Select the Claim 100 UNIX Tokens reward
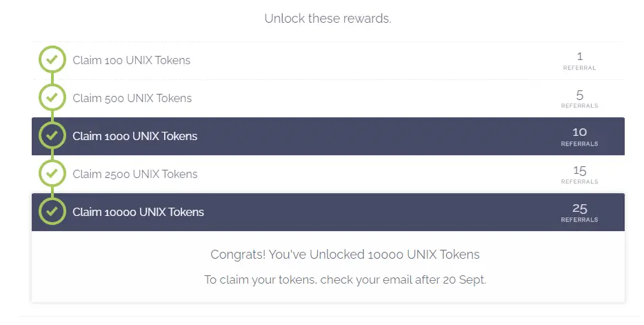The width and height of the screenshot is (644, 325). [x=132, y=61]
